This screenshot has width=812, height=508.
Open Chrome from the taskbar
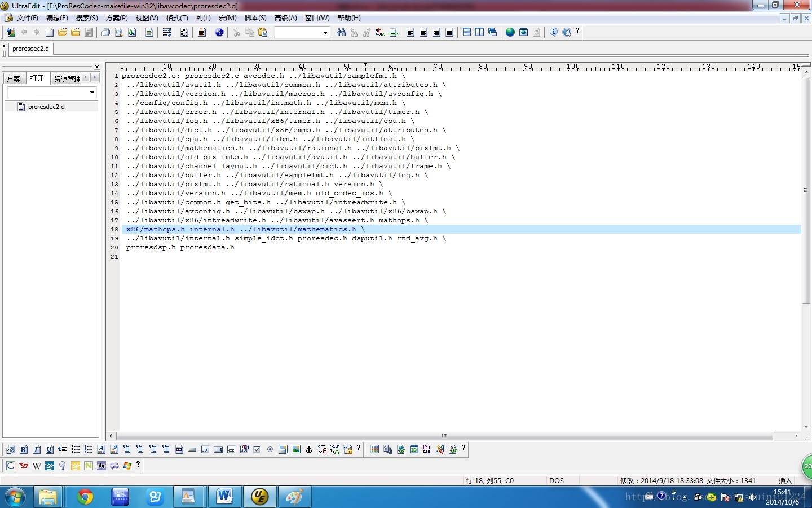85,497
